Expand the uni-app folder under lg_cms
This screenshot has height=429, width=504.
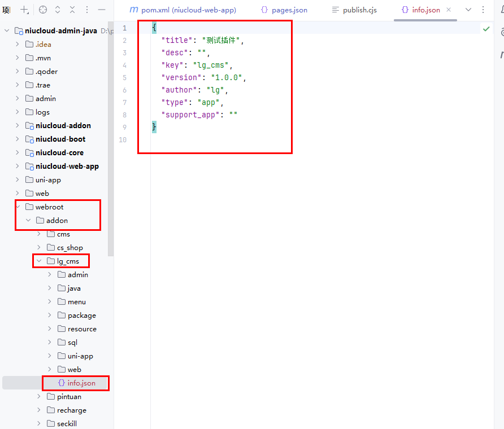[50, 356]
